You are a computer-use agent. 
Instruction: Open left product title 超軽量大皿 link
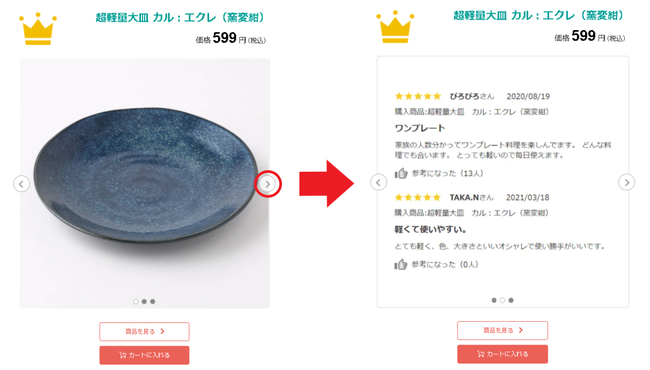180,17
